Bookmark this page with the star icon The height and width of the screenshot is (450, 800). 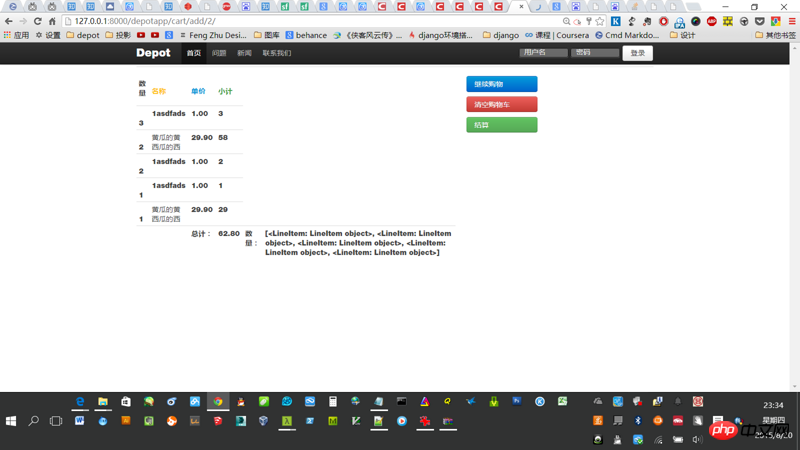click(x=600, y=21)
